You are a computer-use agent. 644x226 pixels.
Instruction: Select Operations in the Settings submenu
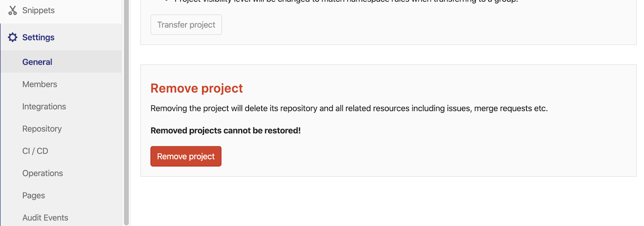click(x=42, y=173)
